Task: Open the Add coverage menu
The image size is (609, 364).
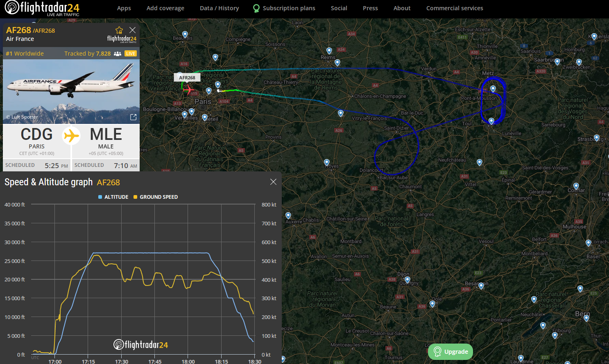Action: (x=165, y=8)
